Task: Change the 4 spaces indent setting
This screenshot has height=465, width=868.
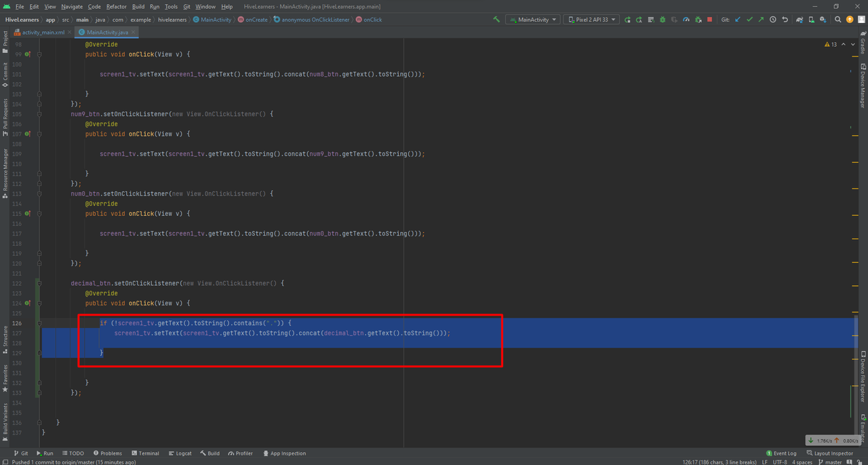Action: tap(802, 462)
